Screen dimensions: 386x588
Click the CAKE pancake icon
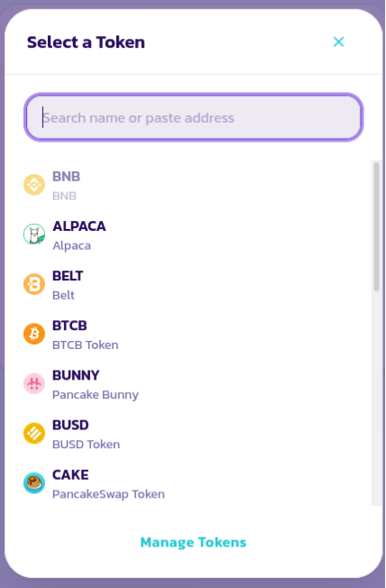[34, 483]
